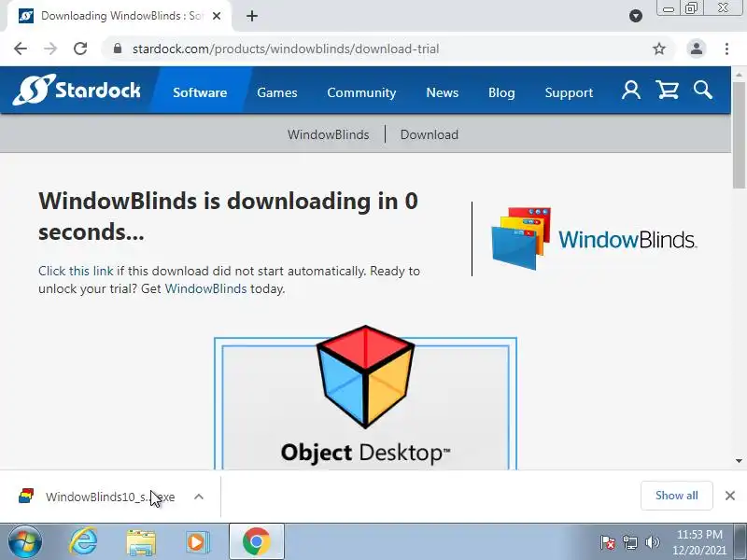Open Windows Media Player from taskbar
Viewport: 747px width, 560px height.
197,542
